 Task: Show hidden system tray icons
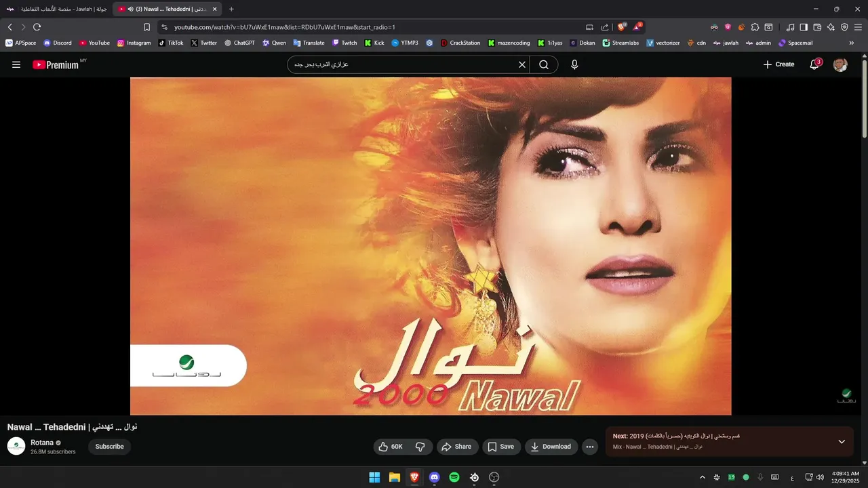click(702, 477)
